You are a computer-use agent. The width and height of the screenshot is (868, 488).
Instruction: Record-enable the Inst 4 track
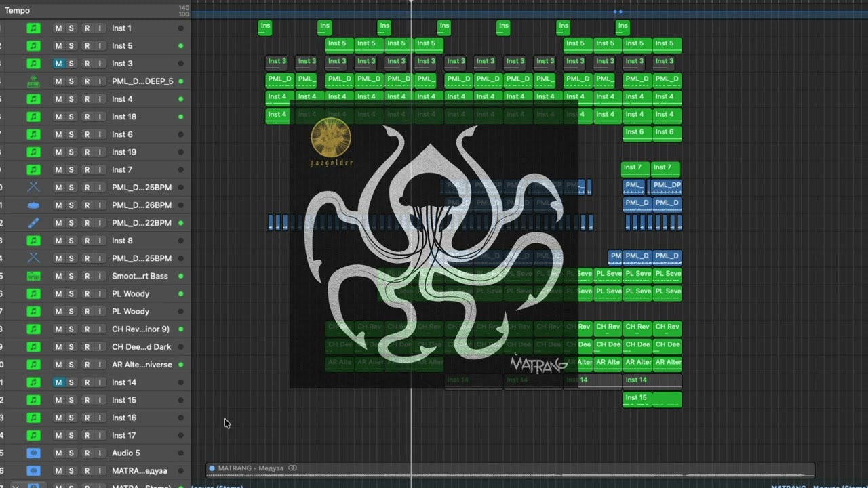pos(87,99)
